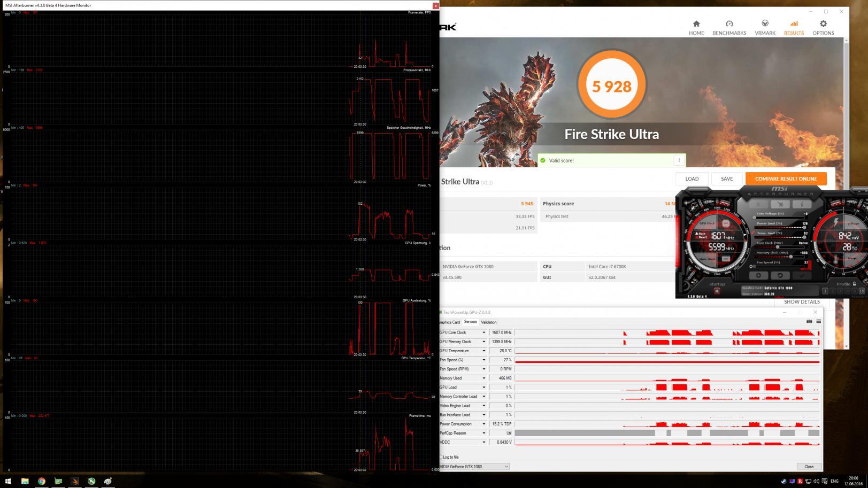Click Afterburner Power Limit slider handle
868x488 pixels.
point(804,227)
